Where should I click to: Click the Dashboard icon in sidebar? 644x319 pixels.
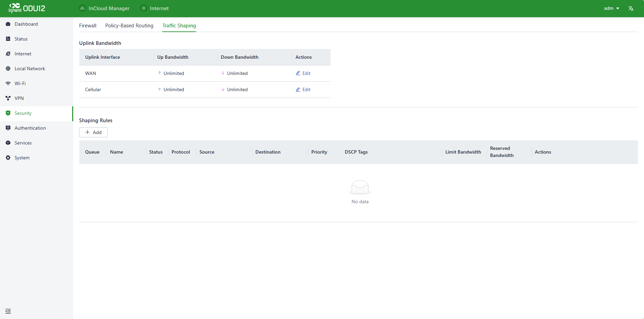pyautogui.click(x=8, y=24)
